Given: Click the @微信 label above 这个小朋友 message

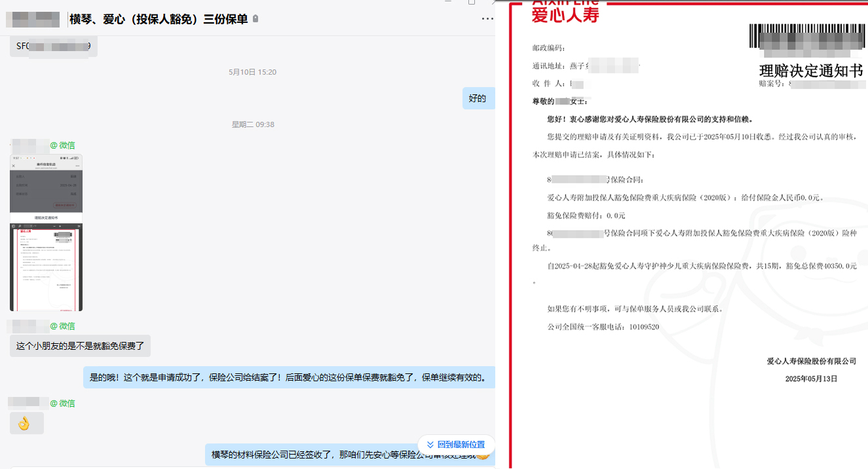Looking at the screenshot, I should [63, 326].
